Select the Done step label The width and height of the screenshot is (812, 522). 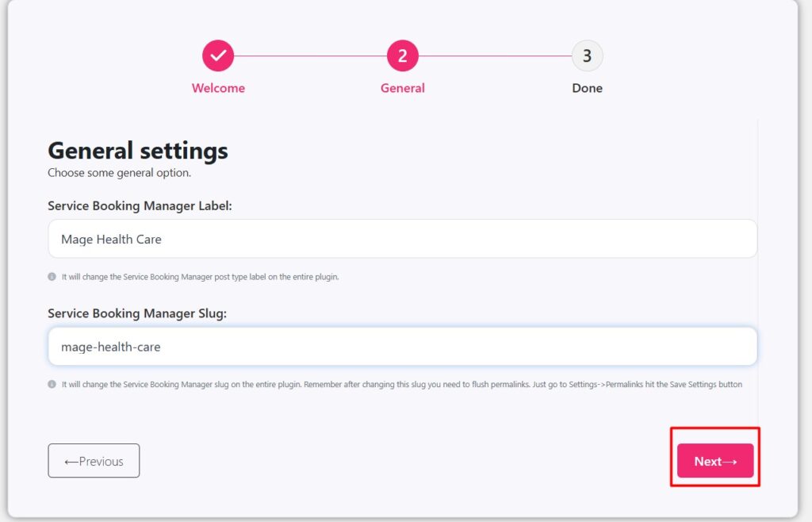click(587, 88)
